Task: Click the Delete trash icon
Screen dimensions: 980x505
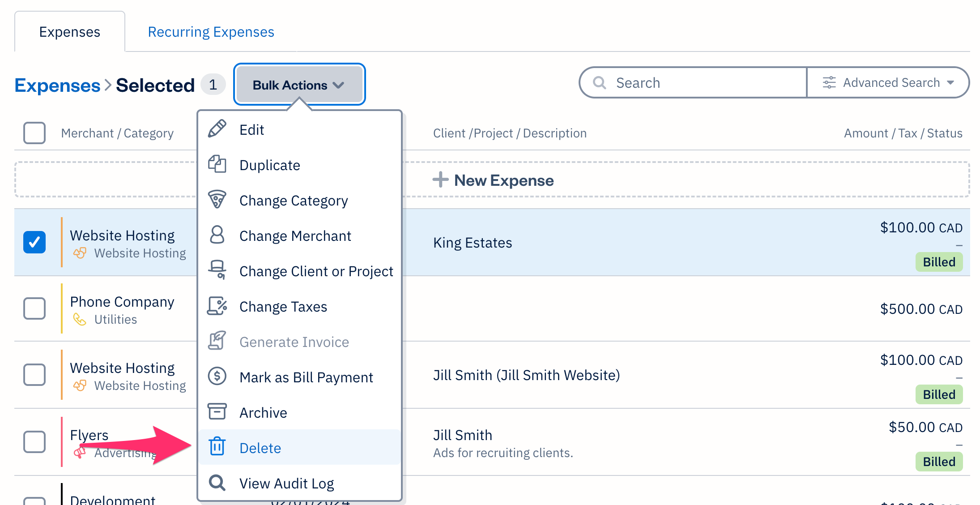Action: (x=217, y=447)
